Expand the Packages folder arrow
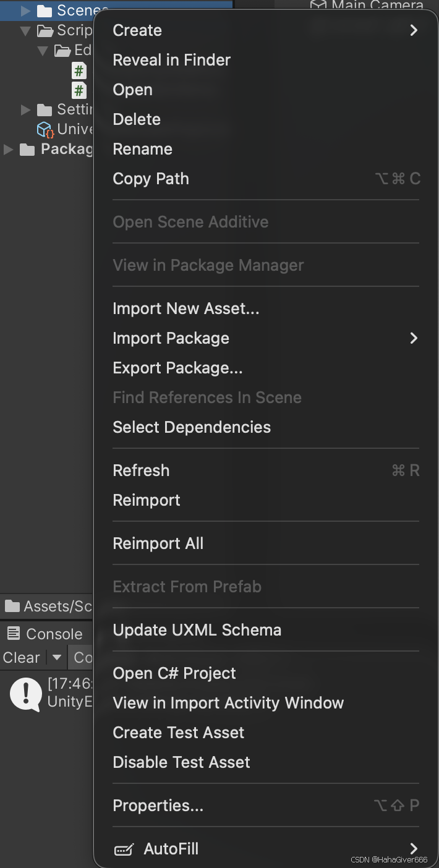This screenshot has height=868, width=439. click(9, 150)
